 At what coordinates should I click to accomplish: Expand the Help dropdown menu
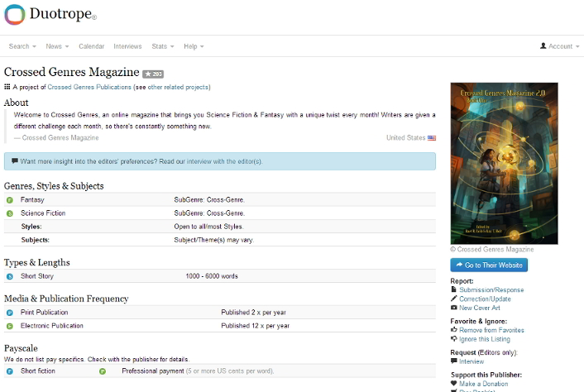tap(194, 46)
